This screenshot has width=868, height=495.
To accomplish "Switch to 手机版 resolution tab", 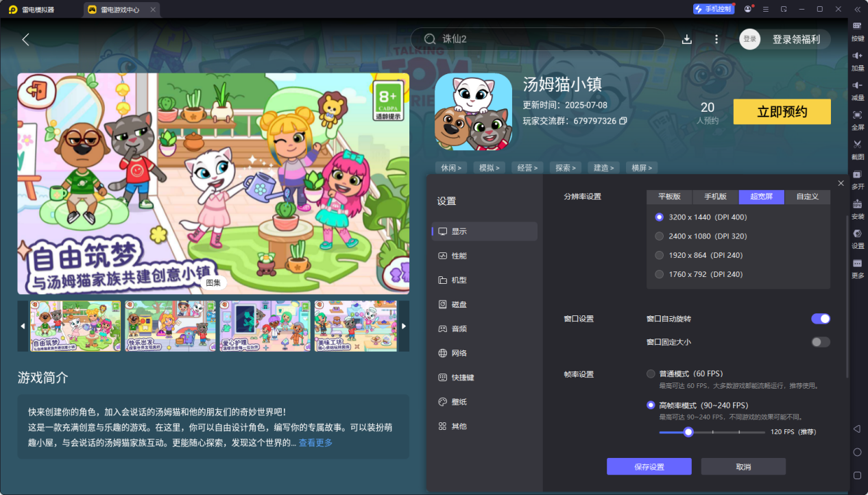I will point(715,197).
